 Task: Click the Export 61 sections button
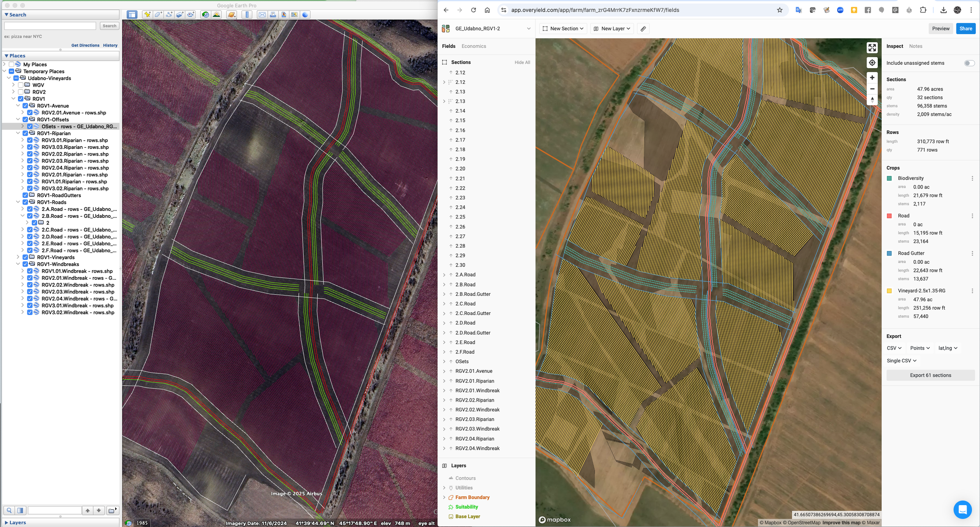930,375
